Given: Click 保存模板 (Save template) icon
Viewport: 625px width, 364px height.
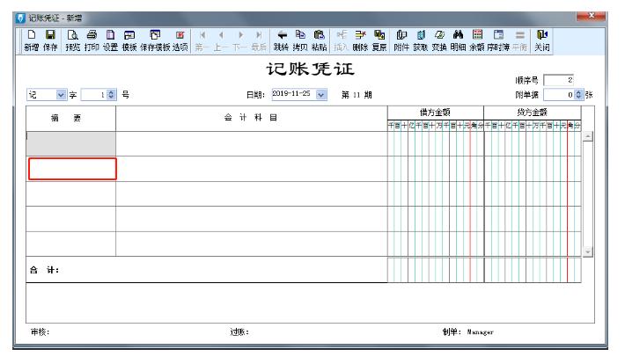Looking at the screenshot, I should pyautogui.click(x=155, y=40).
